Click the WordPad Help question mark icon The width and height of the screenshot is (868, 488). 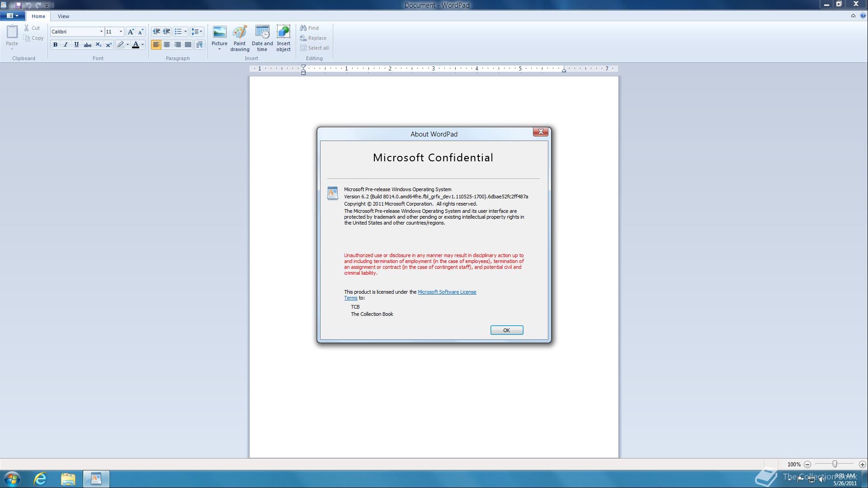point(863,16)
